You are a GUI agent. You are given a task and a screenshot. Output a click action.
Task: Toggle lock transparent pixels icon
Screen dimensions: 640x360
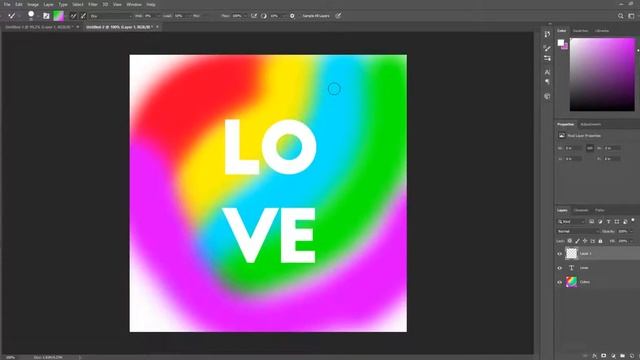[570, 241]
